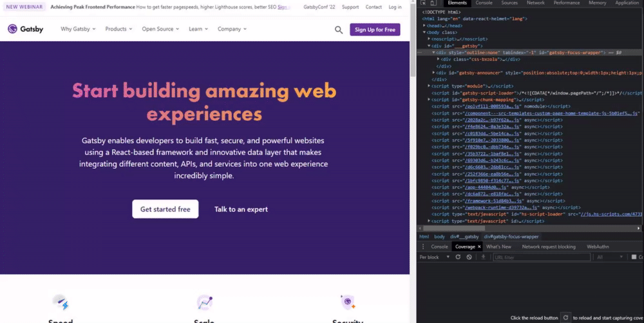The height and width of the screenshot is (323, 644).
Task: Open the Contact link
Action: tap(374, 7)
